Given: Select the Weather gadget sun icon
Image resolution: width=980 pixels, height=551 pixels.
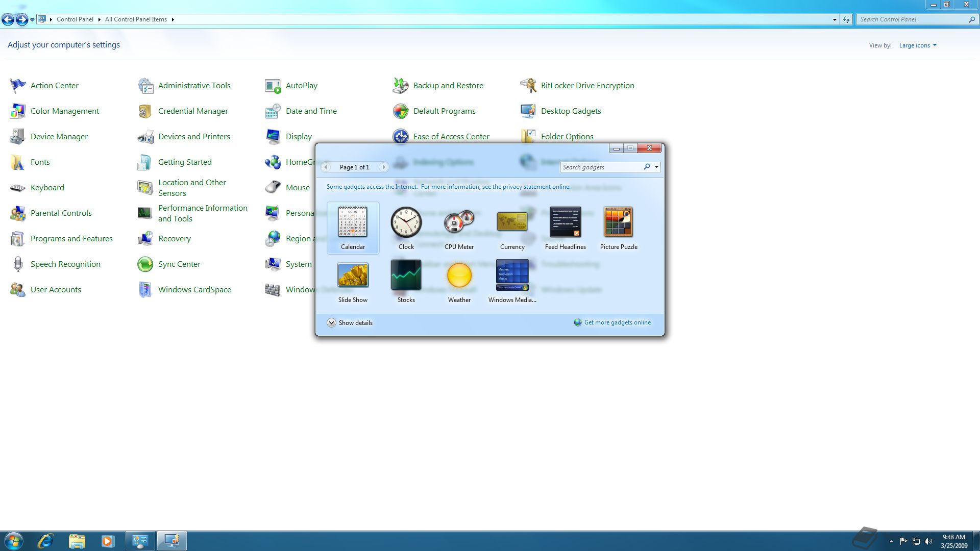Looking at the screenshot, I should 459,275.
